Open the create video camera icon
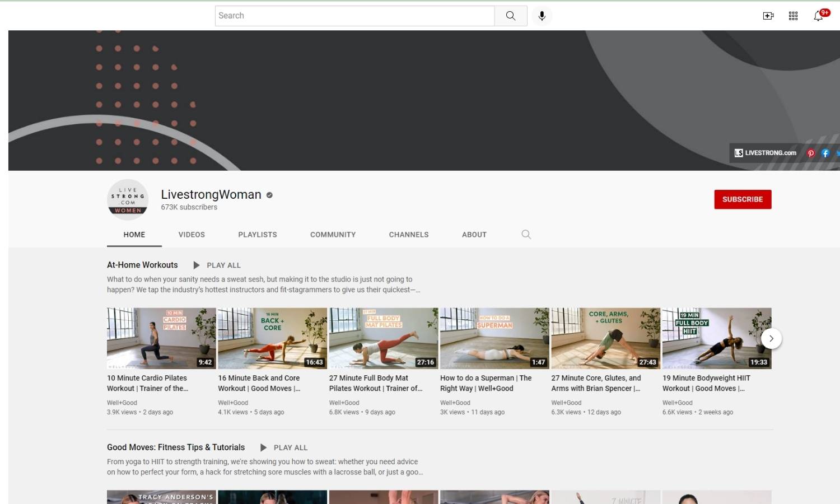This screenshot has height=504, width=840. point(768,16)
